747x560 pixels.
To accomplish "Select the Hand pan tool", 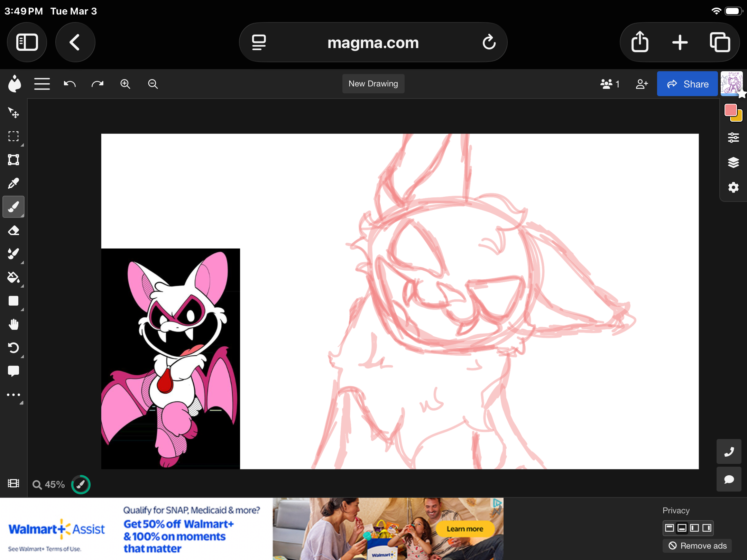I will pos(14,324).
